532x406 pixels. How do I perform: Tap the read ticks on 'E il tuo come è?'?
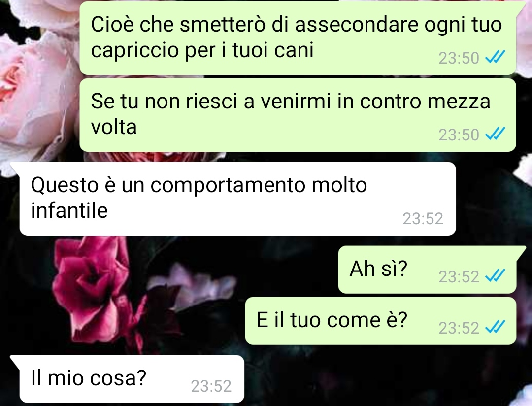495,327
